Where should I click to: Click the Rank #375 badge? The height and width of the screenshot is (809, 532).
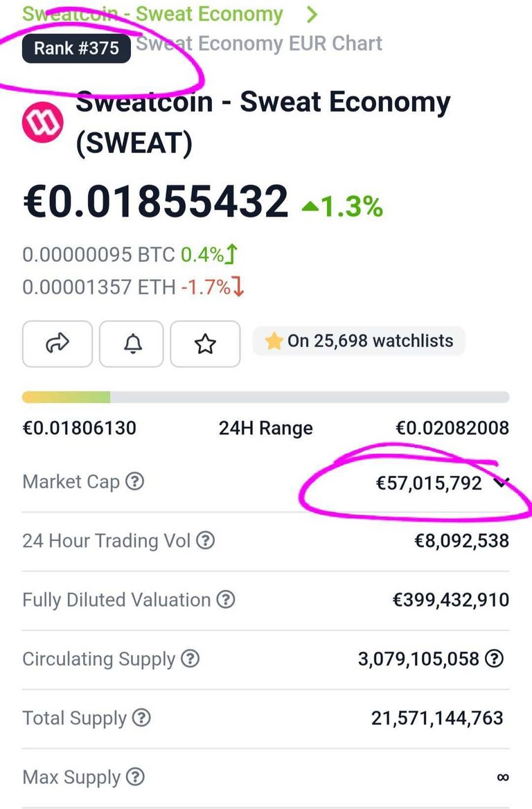click(x=76, y=48)
